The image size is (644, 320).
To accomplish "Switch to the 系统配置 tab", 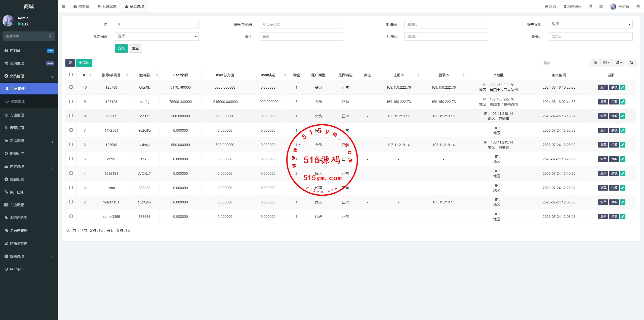I will 107,6.
